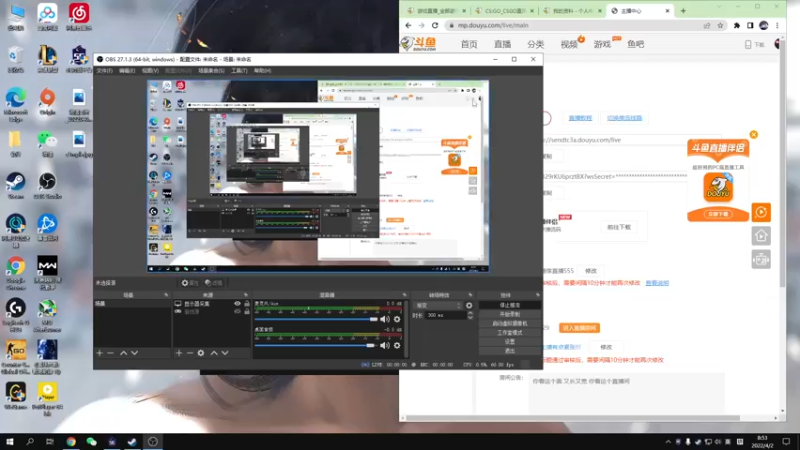Image resolution: width=800 pixels, height=450 pixels.
Task: Open Douyu 分类 category nav link
Action: [x=535, y=44]
